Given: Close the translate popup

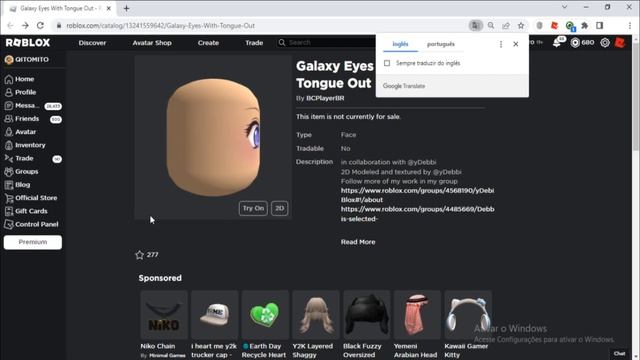Looking at the screenshot, I should coord(516,44).
